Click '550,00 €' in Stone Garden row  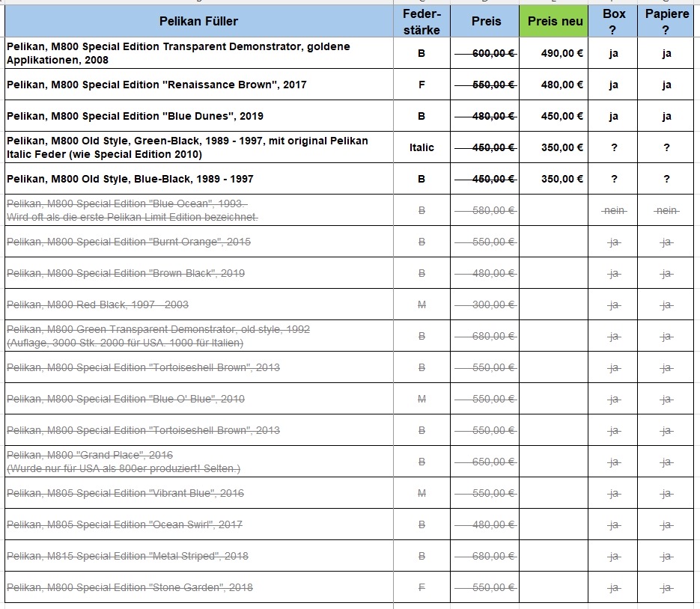tap(485, 587)
